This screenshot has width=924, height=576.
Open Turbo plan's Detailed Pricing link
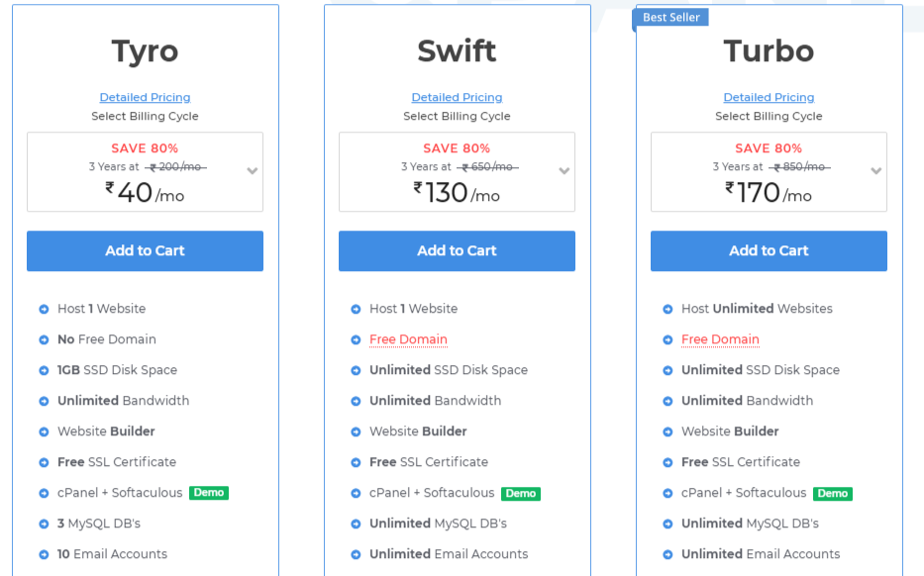coord(769,97)
